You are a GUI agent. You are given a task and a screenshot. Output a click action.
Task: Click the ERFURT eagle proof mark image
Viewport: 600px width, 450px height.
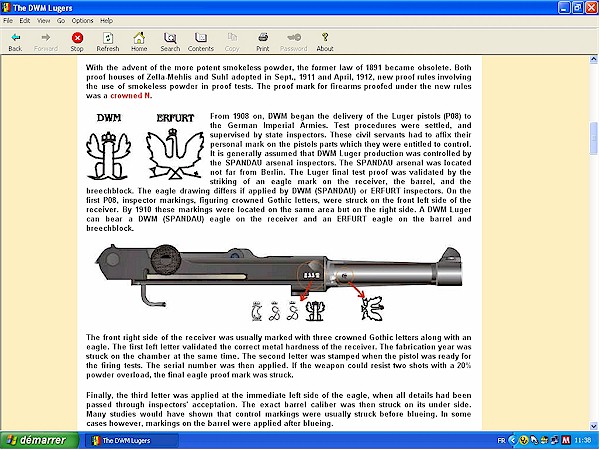tap(174, 154)
